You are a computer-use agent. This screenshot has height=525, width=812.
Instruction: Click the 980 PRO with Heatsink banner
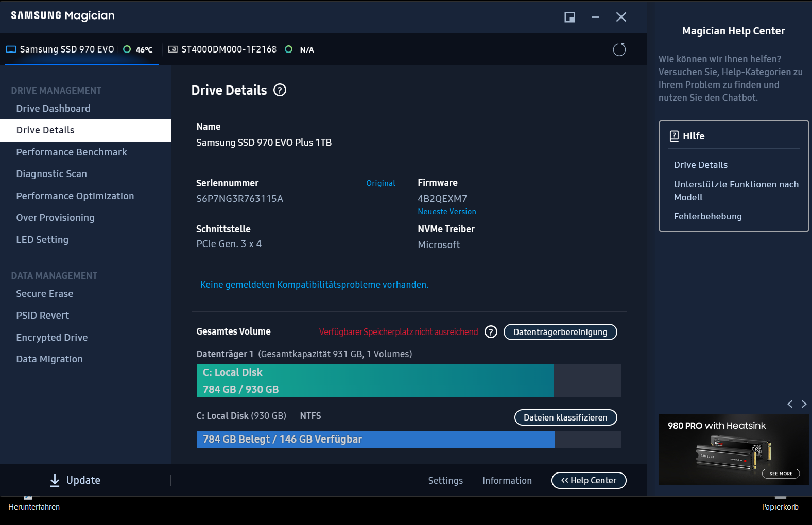(733, 449)
